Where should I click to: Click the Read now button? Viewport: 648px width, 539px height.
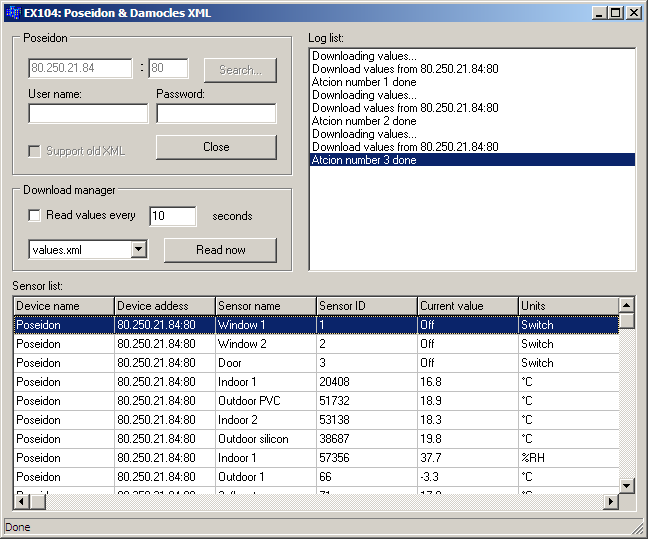(220, 250)
